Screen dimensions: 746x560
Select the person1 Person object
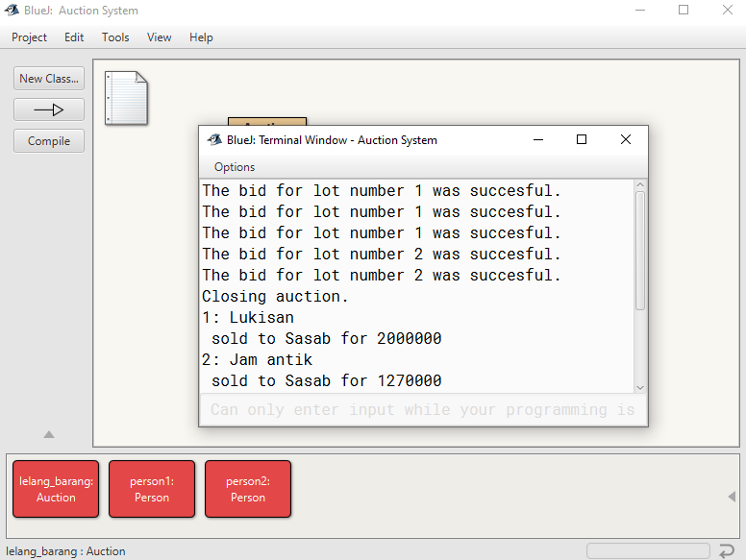pyautogui.click(x=152, y=489)
